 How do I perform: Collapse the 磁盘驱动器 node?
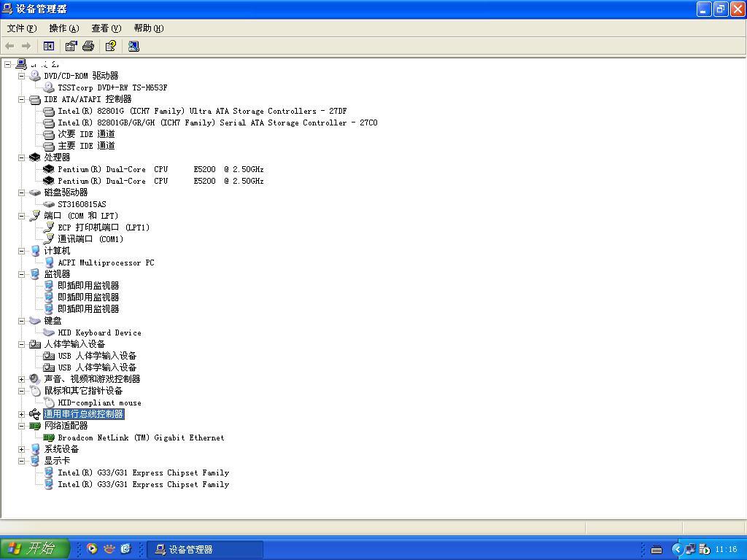point(21,192)
